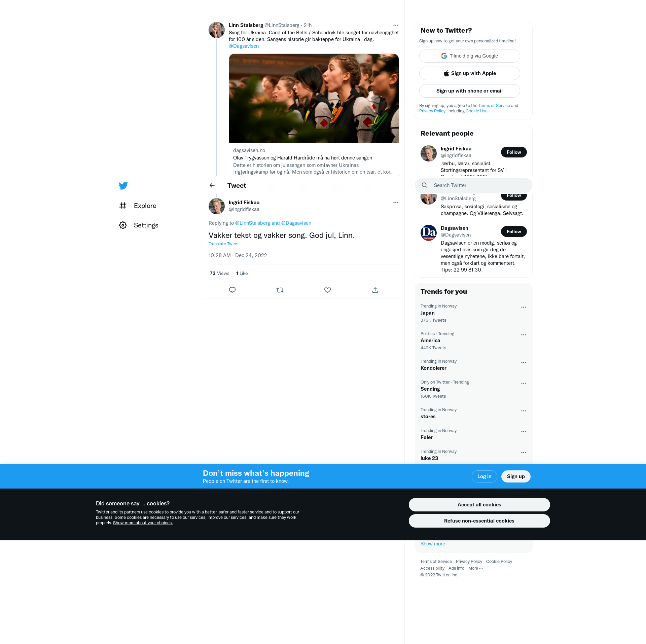This screenshot has height=644, width=646.
Task: Click Sign up on the blue banner
Action: coord(516,476)
